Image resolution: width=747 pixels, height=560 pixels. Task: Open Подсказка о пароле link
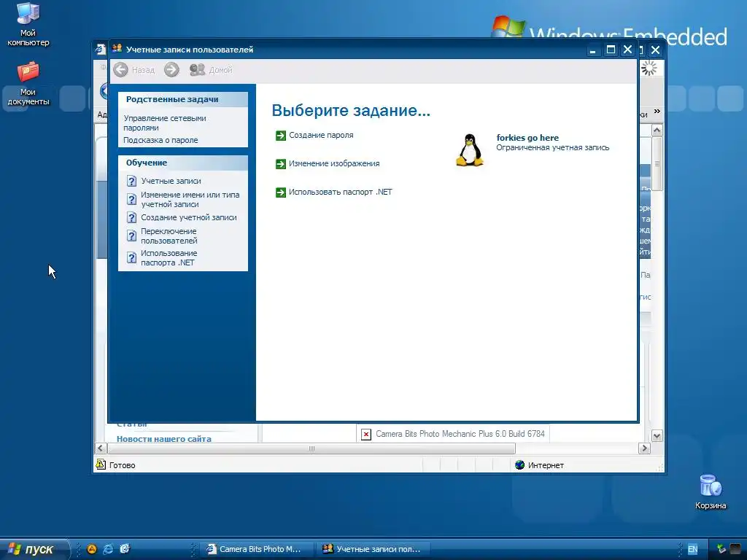pyautogui.click(x=160, y=140)
